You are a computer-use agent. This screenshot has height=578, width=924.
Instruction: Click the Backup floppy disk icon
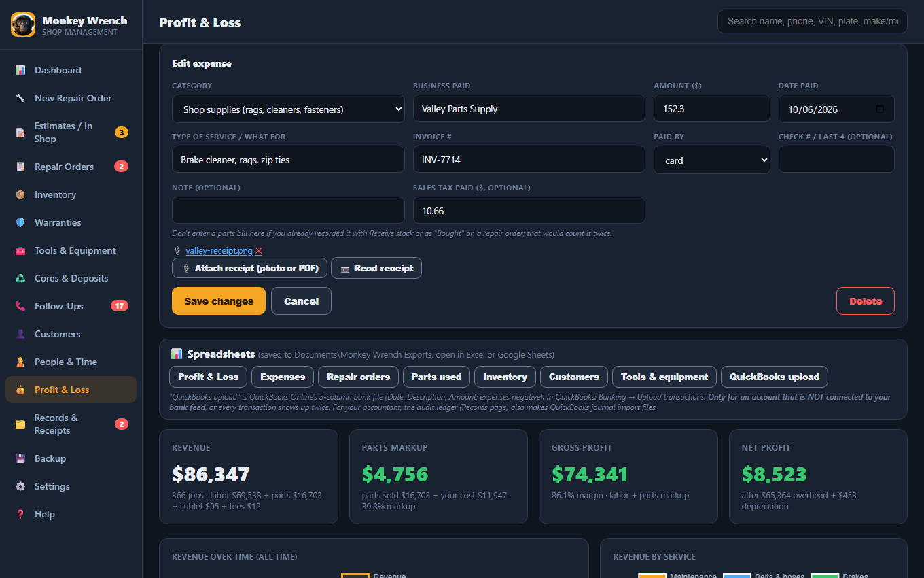pyautogui.click(x=20, y=458)
